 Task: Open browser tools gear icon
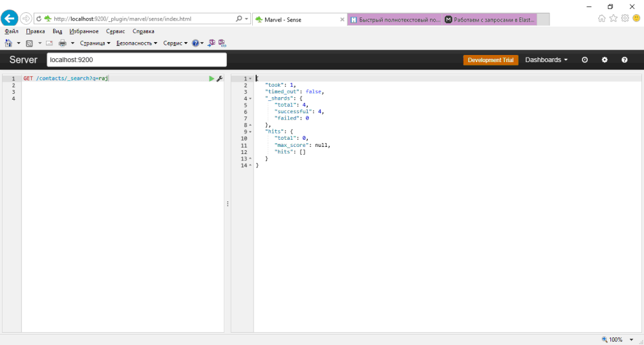(x=625, y=18)
